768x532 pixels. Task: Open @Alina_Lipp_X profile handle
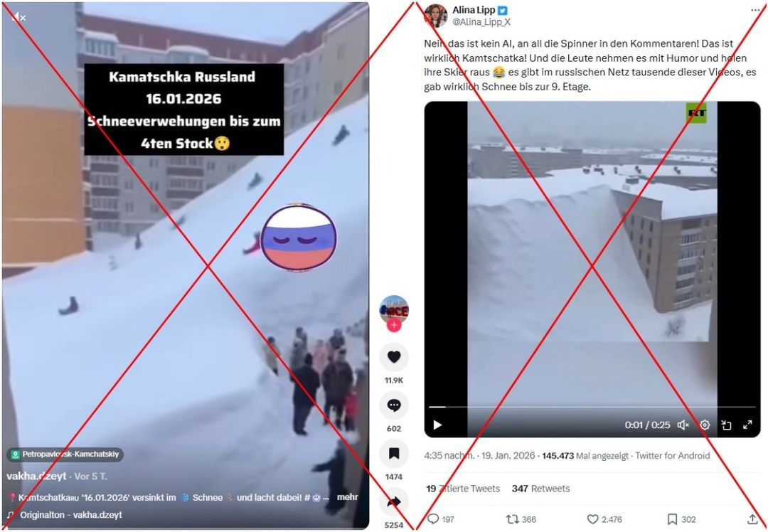click(x=481, y=22)
